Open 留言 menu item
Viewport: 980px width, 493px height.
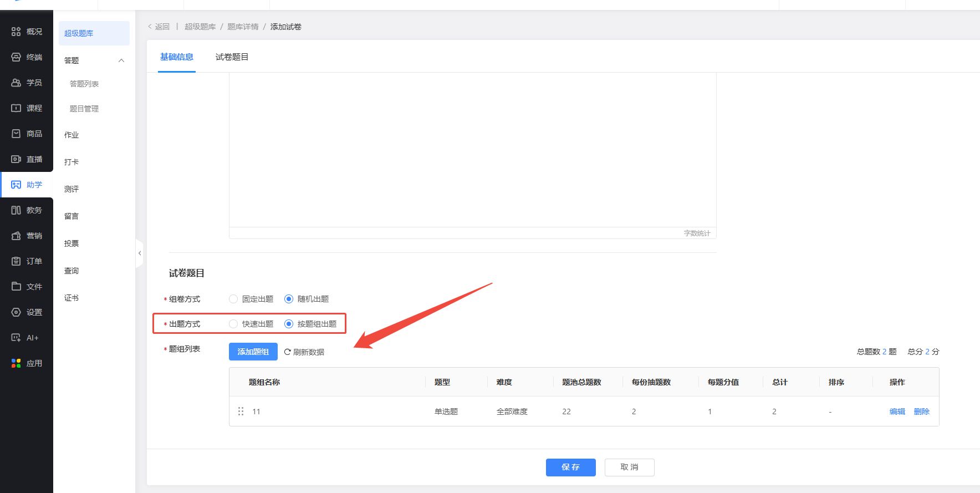pos(72,216)
